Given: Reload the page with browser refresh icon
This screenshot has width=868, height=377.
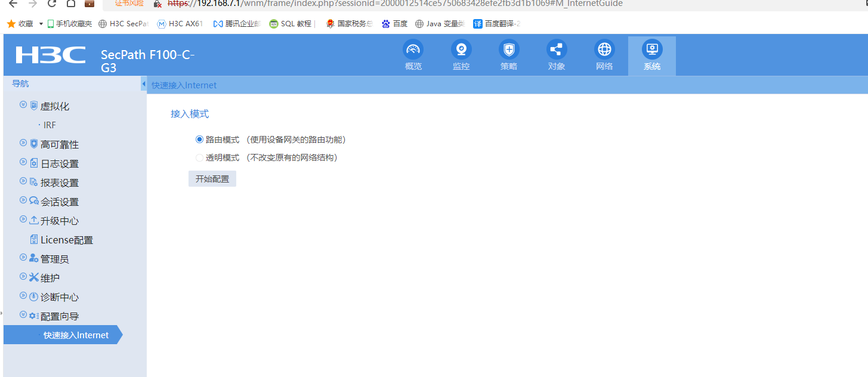Looking at the screenshot, I should pyautogui.click(x=52, y=3).
